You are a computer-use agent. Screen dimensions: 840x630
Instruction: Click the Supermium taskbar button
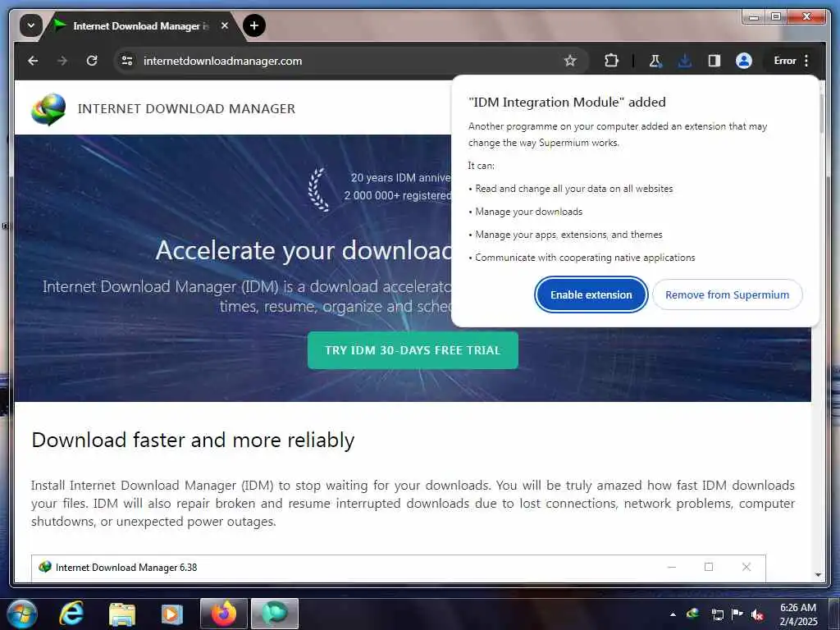(x=274, y=614)
